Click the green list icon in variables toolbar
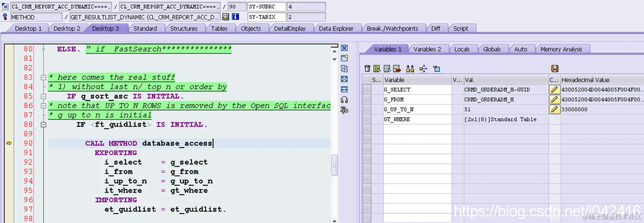Viewport: 644px width, 223px height. (377, 69)
